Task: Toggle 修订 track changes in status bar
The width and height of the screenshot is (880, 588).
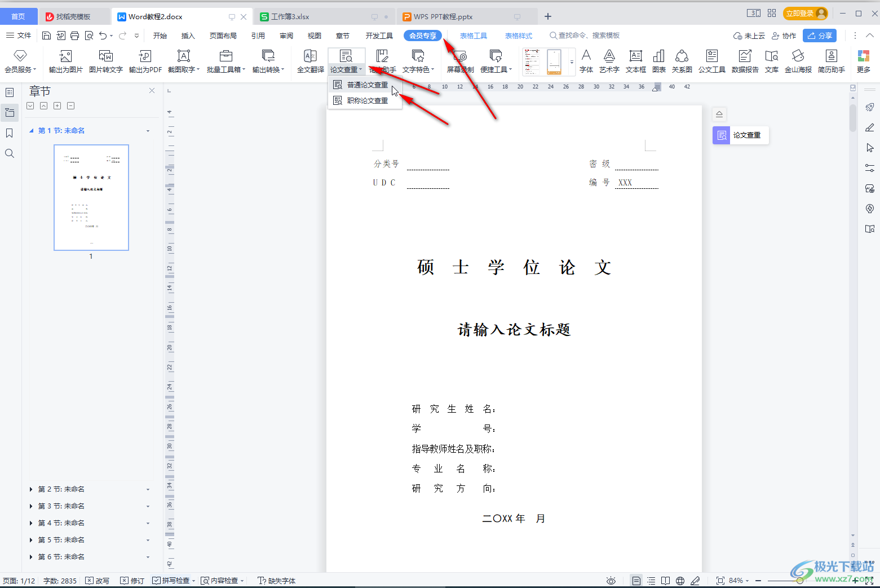Action: tap(132, 581)
